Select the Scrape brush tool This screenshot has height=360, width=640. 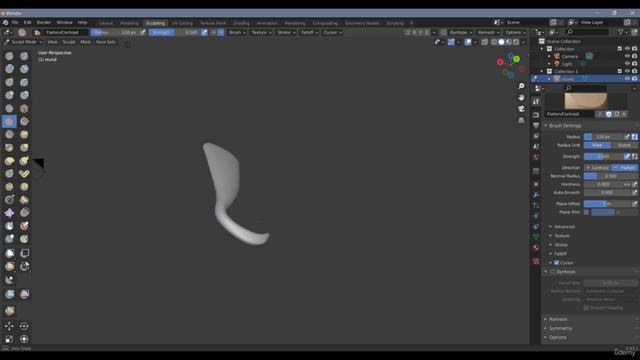pos(9,134)
